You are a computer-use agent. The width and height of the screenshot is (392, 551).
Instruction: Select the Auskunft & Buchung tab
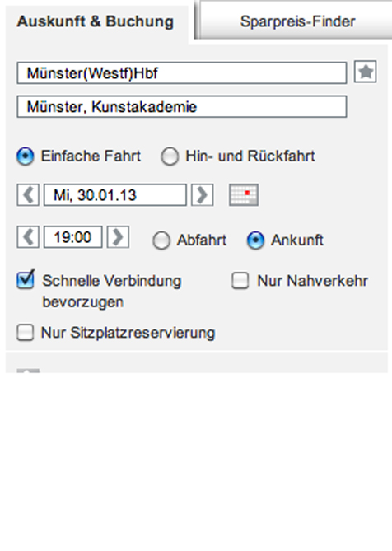pyautogui.click(x=96, y=21)
